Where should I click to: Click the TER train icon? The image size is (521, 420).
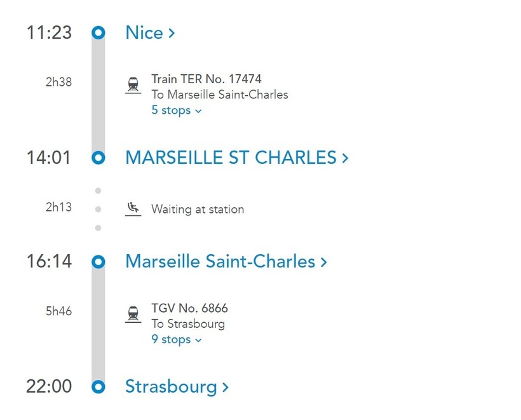(133, 85)
